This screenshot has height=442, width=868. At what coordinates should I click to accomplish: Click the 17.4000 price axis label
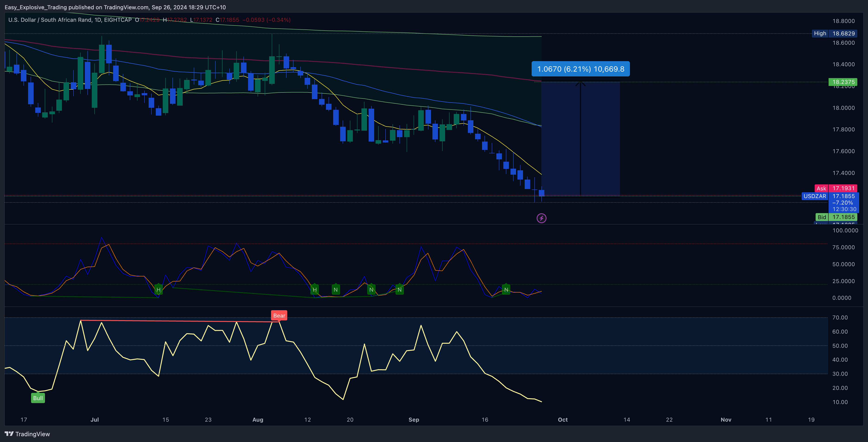[843, 173]
